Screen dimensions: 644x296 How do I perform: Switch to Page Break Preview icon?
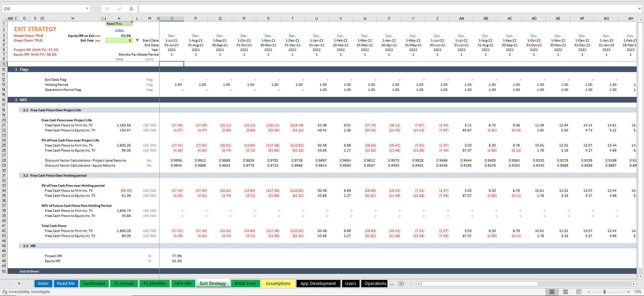(x=579, y=292)
